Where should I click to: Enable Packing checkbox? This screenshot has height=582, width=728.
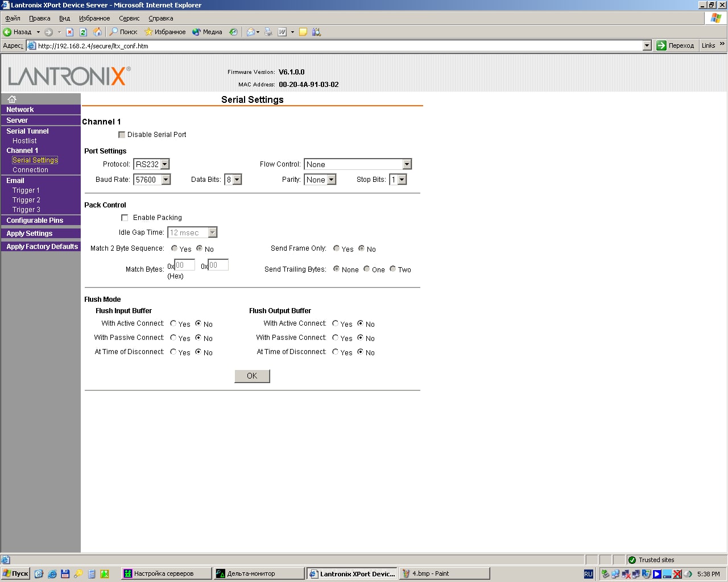click(125, 218)
